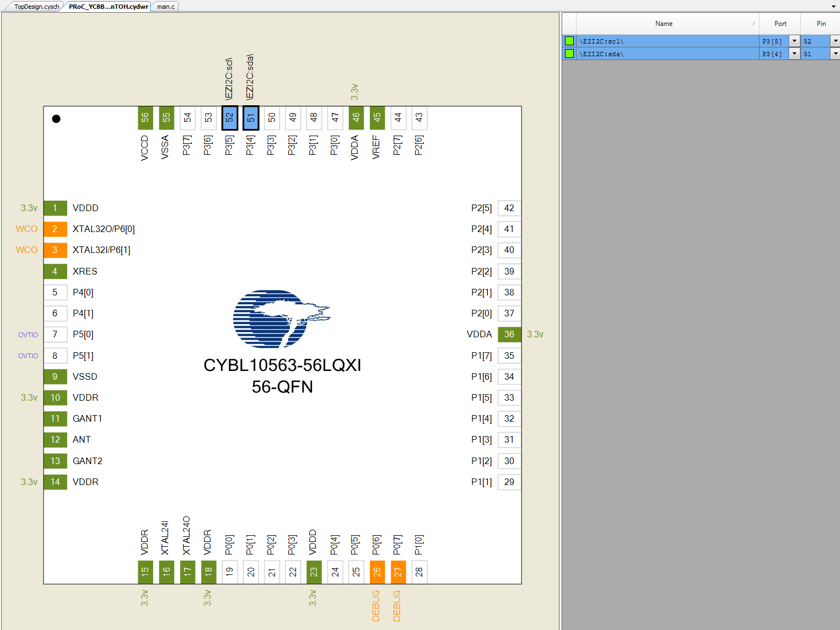Select green pin 36 VDDA on right side
Viewport: 840px width, 630px height.
[x=509, y=335]
